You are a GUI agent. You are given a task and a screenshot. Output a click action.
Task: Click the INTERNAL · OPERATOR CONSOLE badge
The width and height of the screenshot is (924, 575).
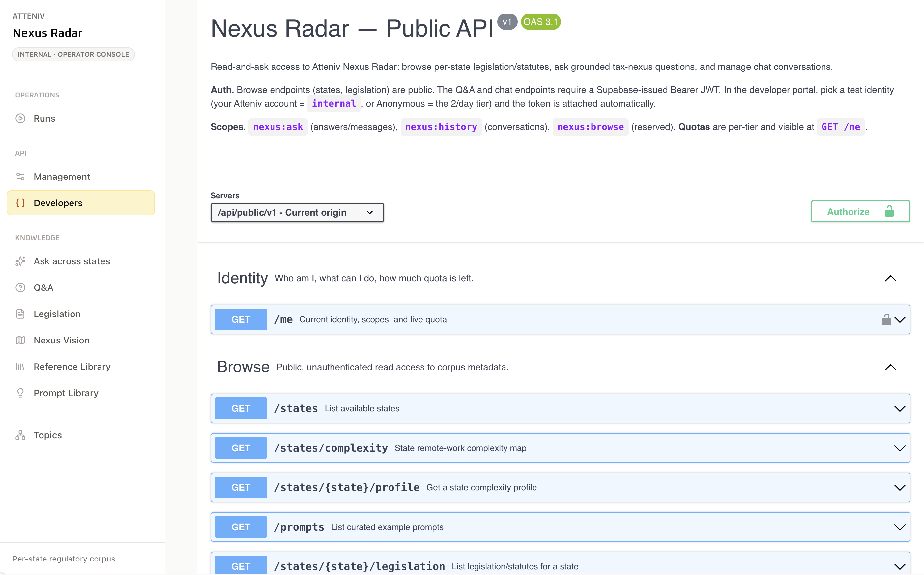(73, 54)
